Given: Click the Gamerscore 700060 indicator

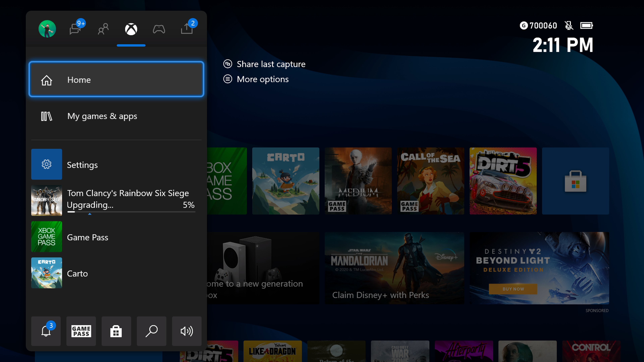Looking at the screenshot, I should point(538,25).
